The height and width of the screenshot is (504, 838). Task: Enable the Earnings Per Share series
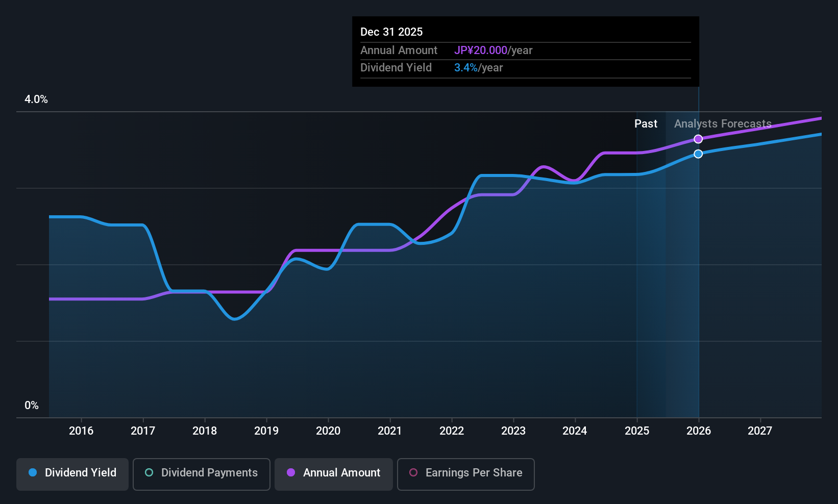coord(466,474)
